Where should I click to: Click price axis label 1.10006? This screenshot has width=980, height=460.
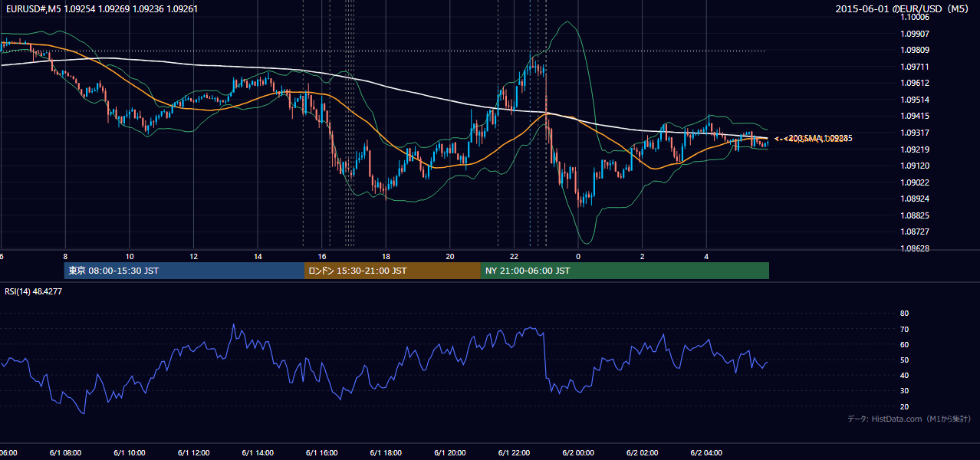pos(914,17)
